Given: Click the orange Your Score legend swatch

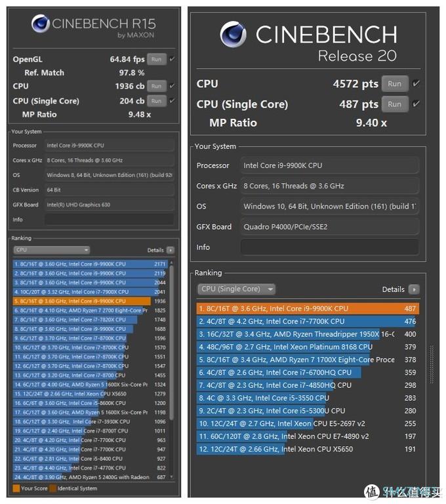Looking at the screenshot, I should coord(16,488).
